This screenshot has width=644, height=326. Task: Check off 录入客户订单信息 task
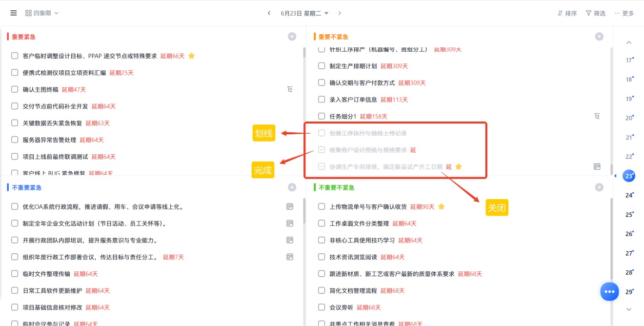pos(322,100)
